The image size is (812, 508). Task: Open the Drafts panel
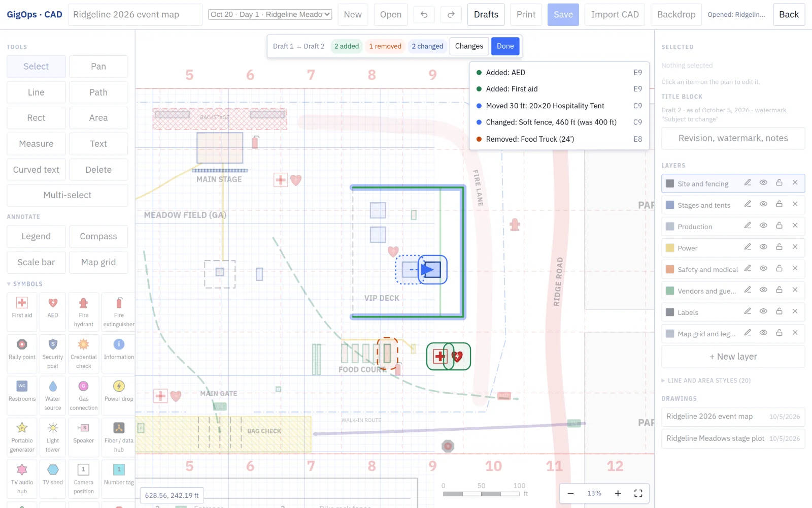pyautogui.click(x=486, y=15)
